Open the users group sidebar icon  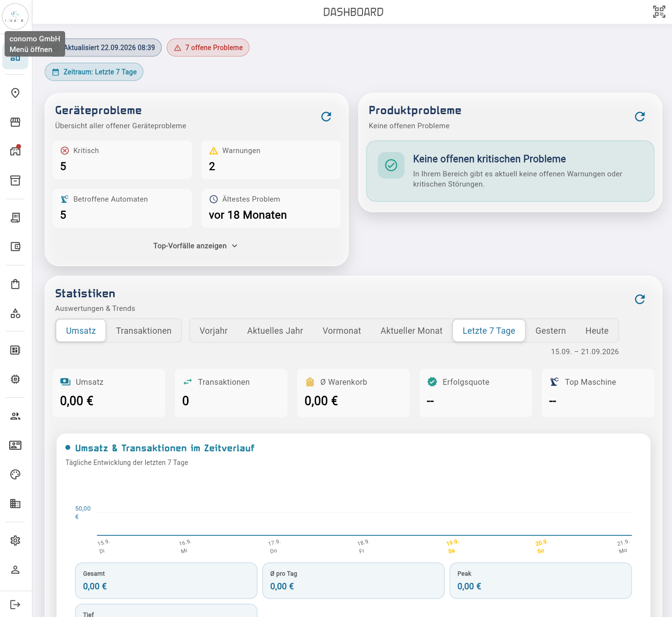(16, 416)
